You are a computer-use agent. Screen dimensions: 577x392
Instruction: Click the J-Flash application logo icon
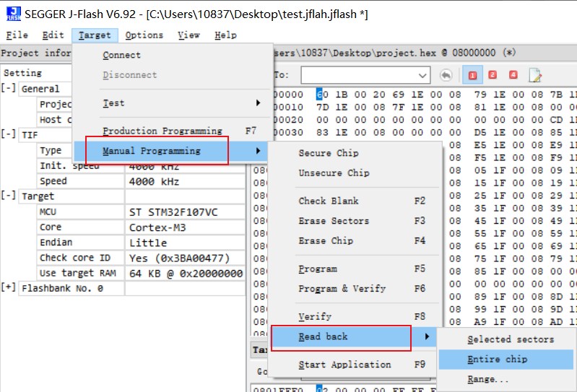(x=14, y=14)
